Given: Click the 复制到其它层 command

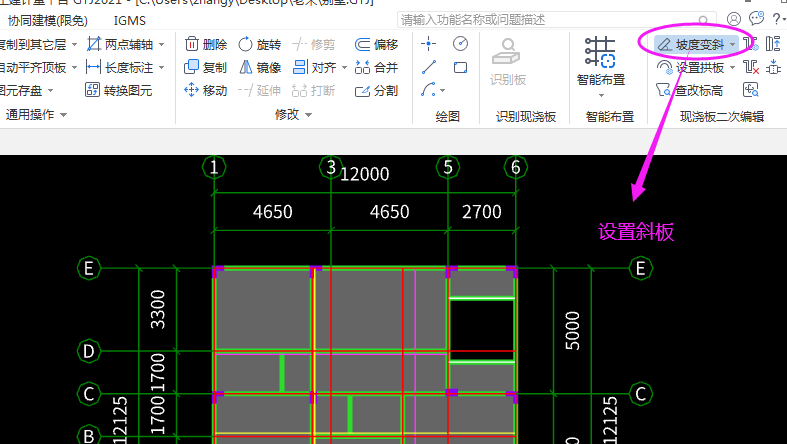Looking at the screenshot, I should 33,44.
